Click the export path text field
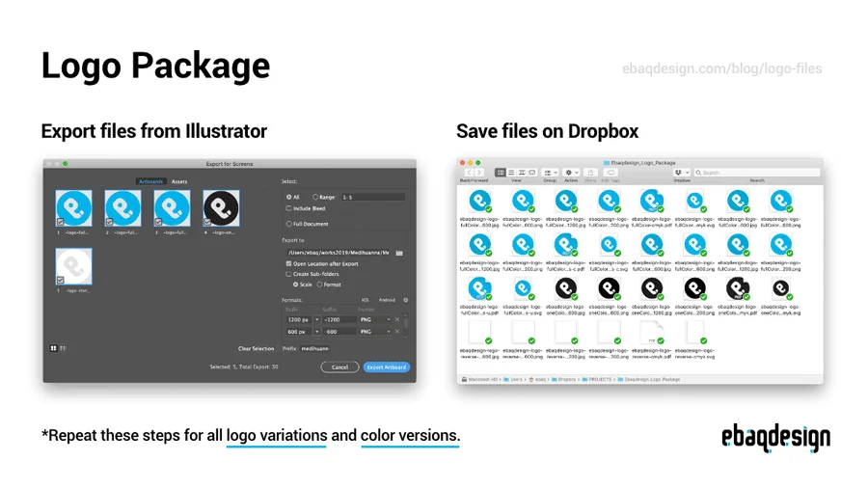 339,253
